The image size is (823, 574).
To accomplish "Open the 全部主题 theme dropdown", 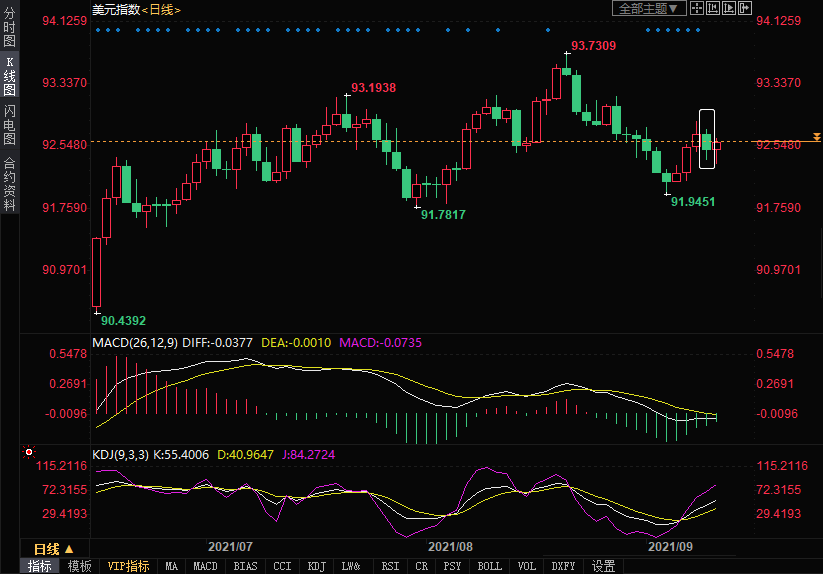I will pyautogui.click(x=648, y=8).
